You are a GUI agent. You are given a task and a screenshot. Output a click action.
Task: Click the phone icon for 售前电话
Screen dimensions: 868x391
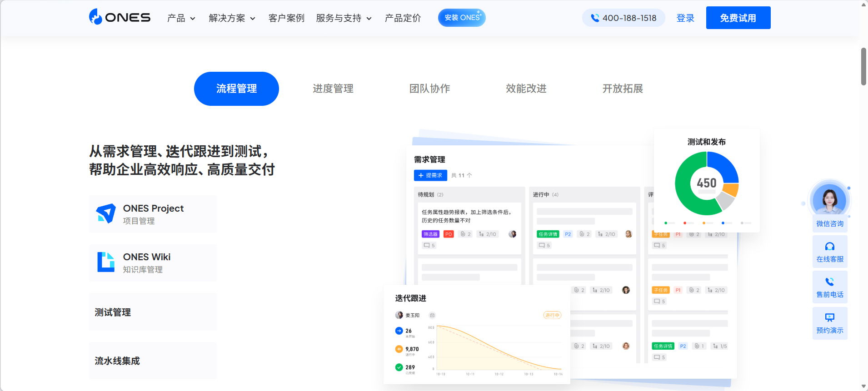pyautogui.click(x=830, y=282)
